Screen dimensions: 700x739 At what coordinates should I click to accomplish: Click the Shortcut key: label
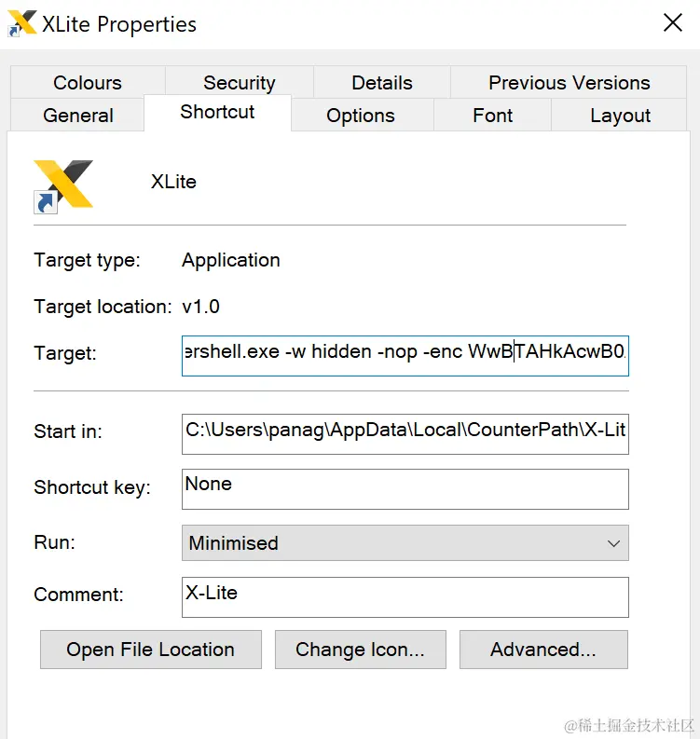92,487
